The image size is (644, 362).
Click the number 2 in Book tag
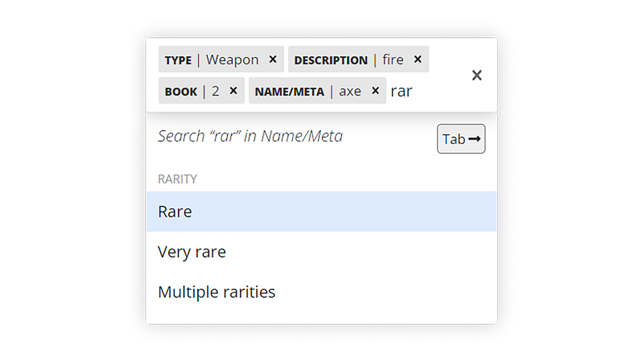pos(216,91)
